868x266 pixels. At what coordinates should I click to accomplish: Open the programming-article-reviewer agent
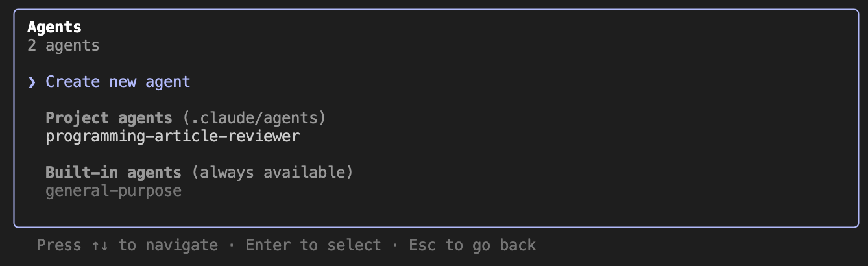click(x=173, y=136)
